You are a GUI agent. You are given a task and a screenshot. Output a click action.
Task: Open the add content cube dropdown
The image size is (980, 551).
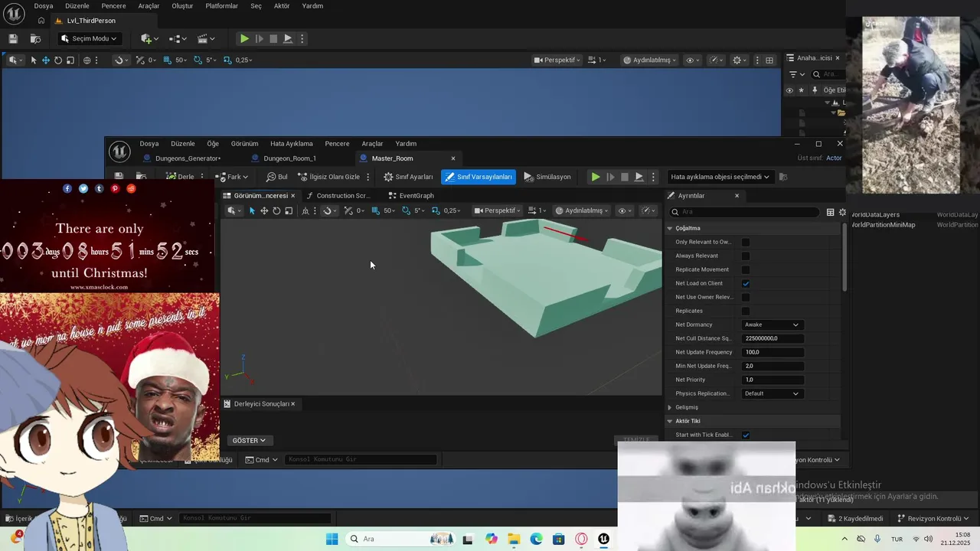149,38
